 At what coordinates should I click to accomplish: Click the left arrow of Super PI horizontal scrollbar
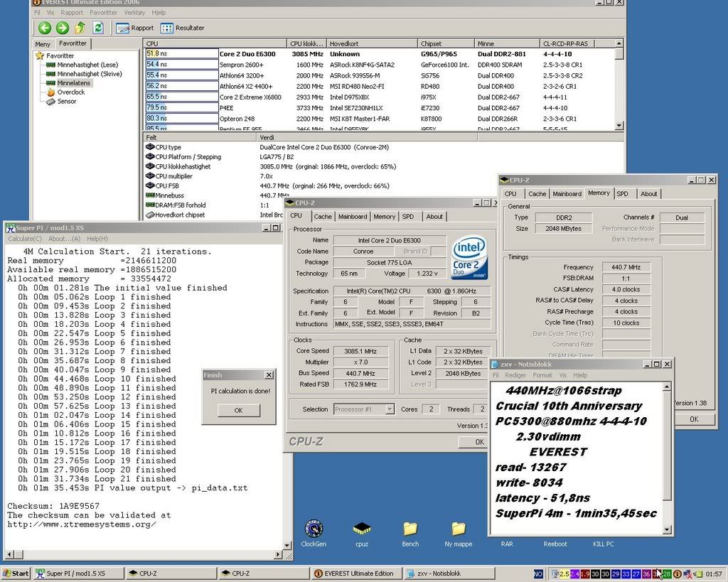[9, 554]
